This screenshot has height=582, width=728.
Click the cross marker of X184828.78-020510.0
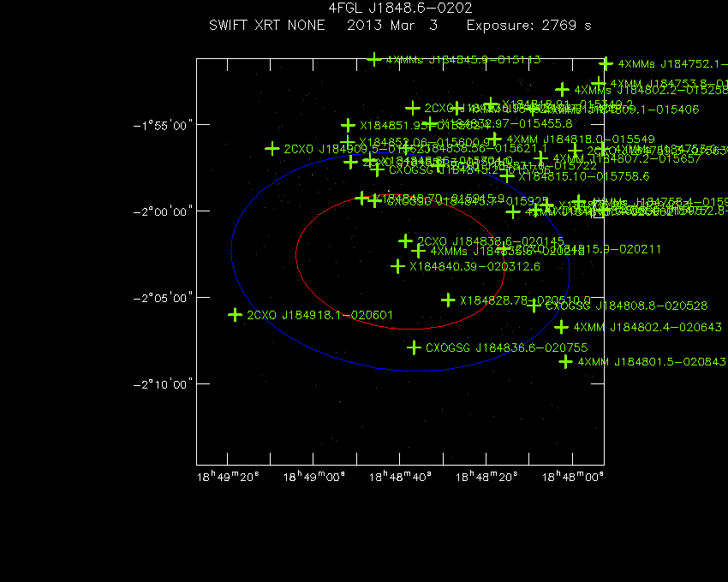[448, 300]
